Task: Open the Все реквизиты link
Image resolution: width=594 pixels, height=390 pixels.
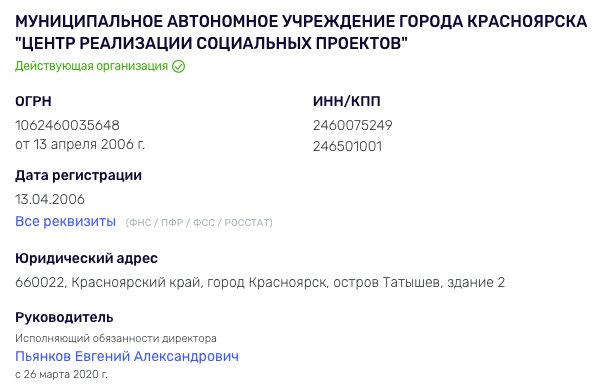Action: pyautogui.click(x=66, y=221)
